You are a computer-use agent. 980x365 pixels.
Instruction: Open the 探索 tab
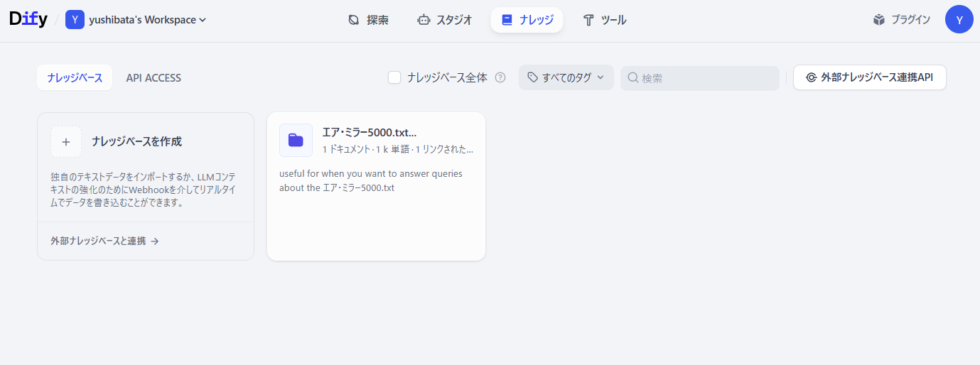tap(368, 20)
